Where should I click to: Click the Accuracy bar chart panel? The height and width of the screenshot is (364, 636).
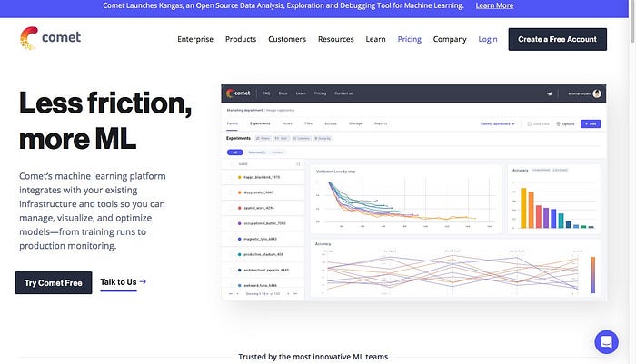click(x=554, y=199)
